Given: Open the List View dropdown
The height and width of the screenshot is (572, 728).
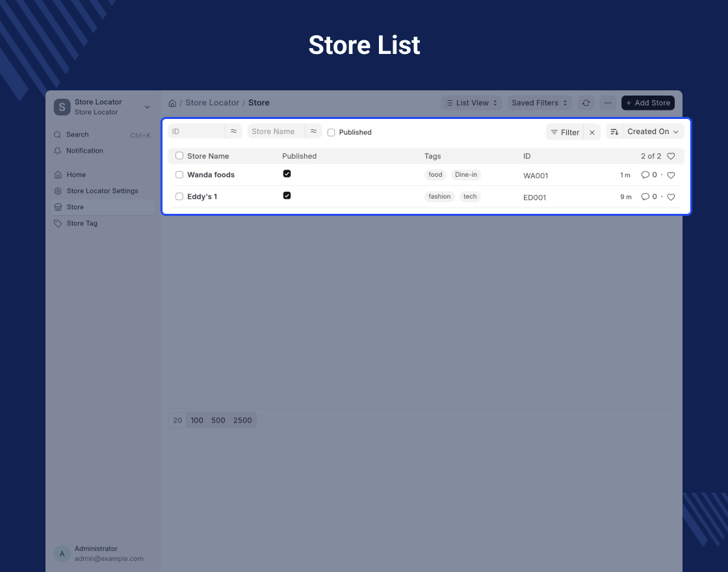Looking at the screenshot, I should click(x=471, y=103).
